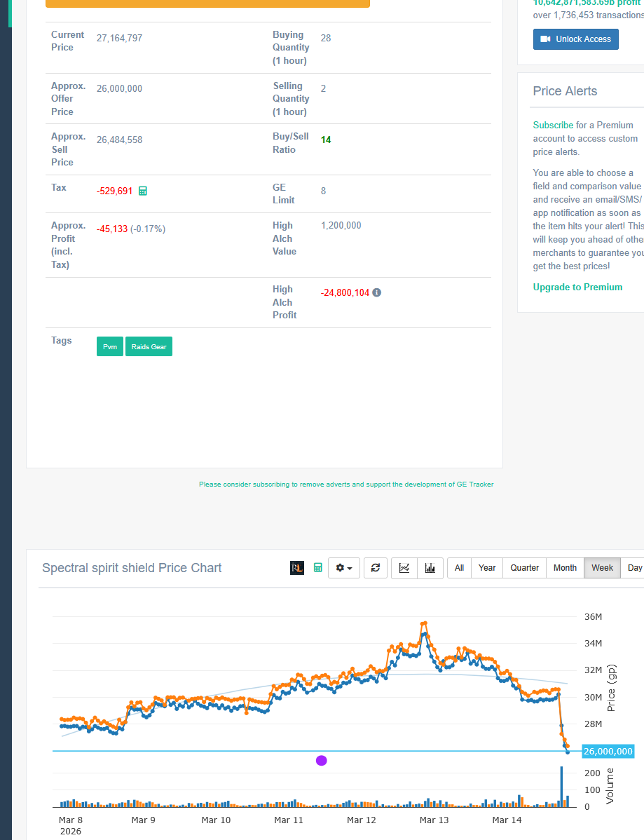Click the Raids Gear tag
This screenshot has height=840, width=644.
149,346
